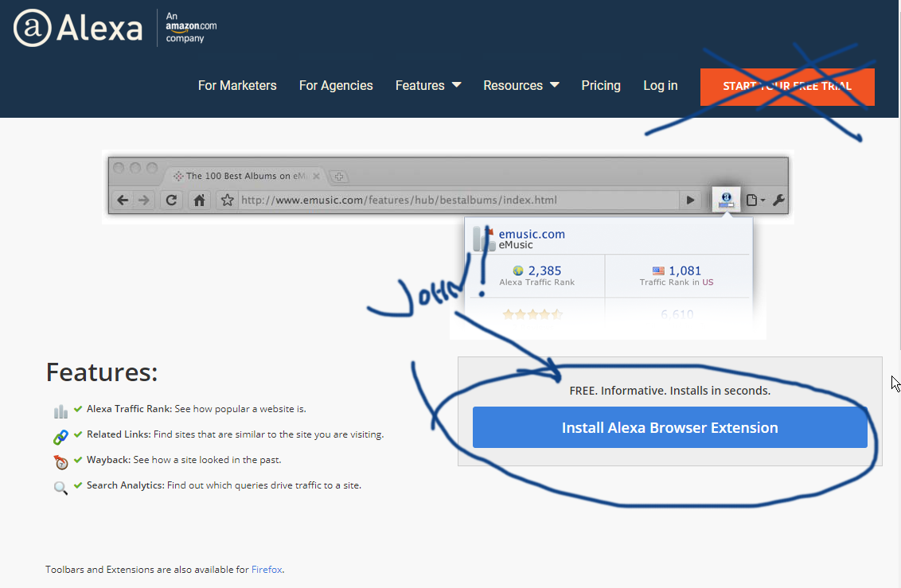Click the Alexa Traffic Rank bar-chart icon
Viewport: 901px width, 588px height.
click(x=60, y=411)
